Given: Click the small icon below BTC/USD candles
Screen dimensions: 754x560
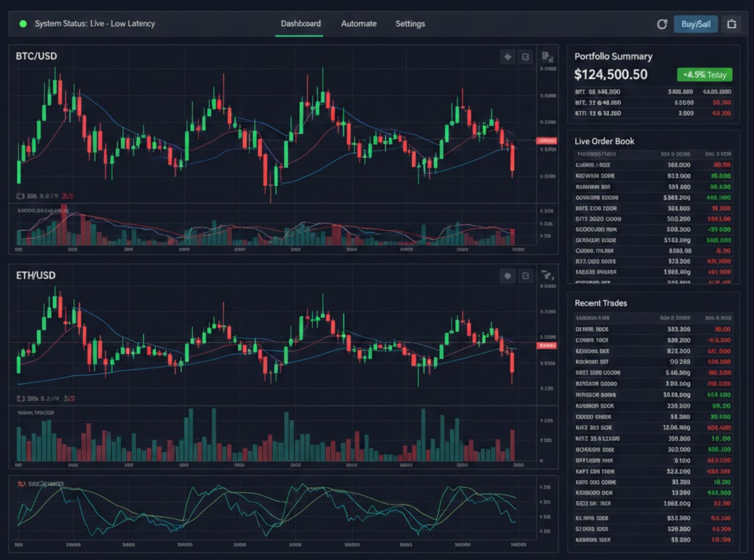Looking at the screenshot, I should (20, 196).
